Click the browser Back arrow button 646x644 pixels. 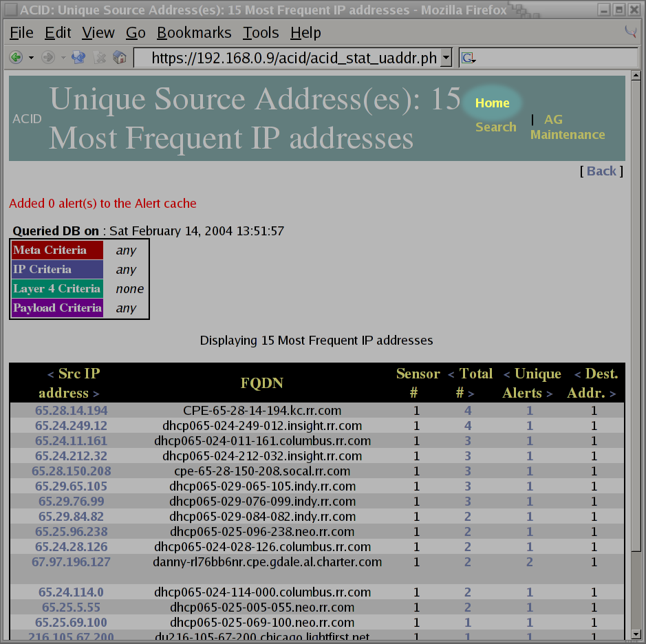coord(15,58)
